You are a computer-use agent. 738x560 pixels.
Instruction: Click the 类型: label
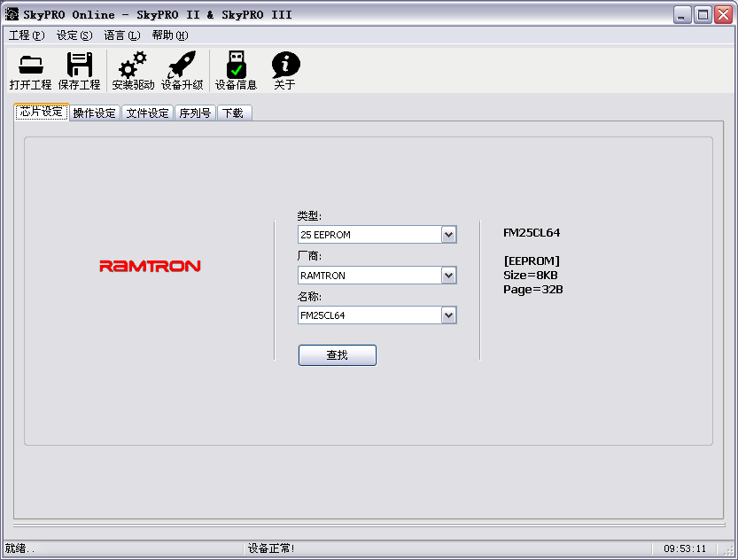(309, 216)
